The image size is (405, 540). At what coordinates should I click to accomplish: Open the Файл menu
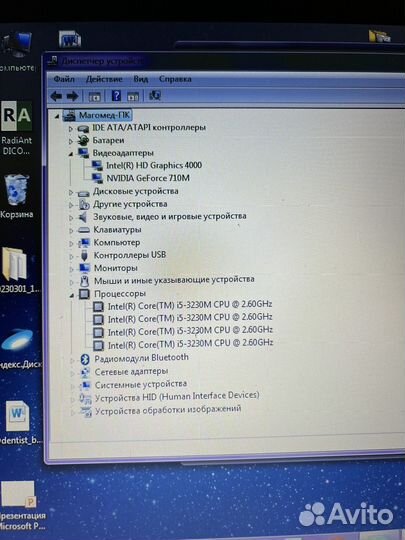pyautogui.click(x=64, y=79)
